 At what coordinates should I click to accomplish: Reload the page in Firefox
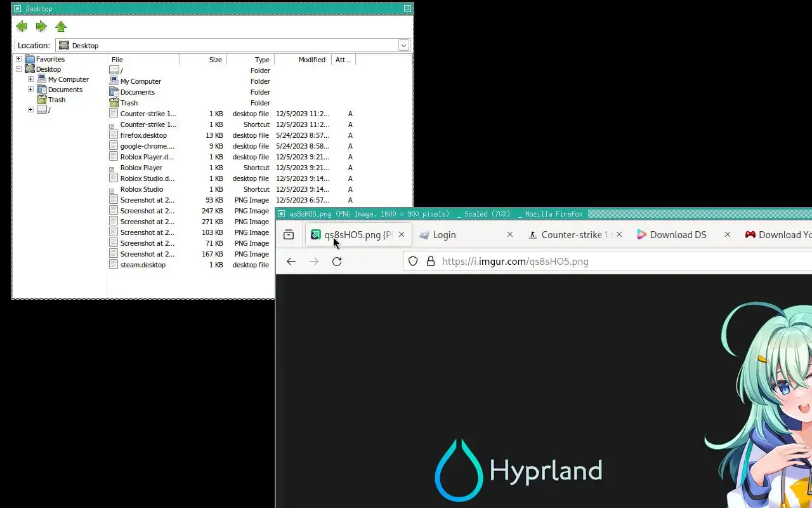pyautogui.click(x=337, y=261)
